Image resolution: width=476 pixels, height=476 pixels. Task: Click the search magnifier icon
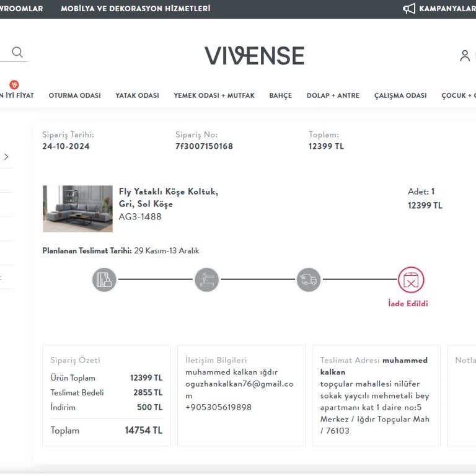17,52
